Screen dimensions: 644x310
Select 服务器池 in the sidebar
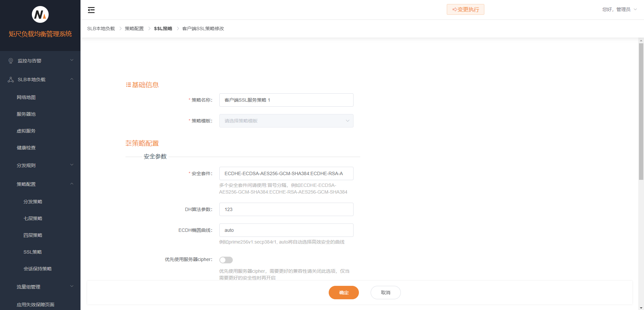[x=26, y=114]
